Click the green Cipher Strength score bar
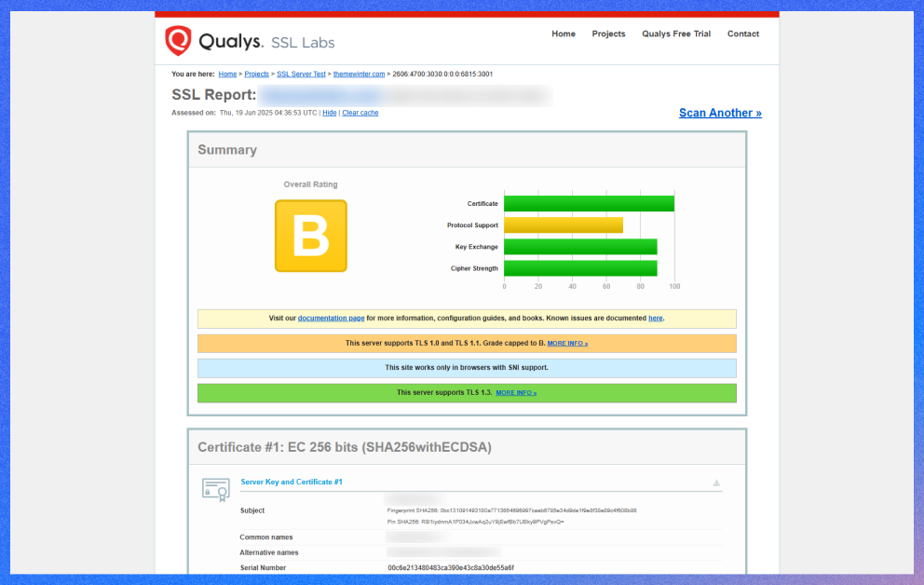The width and height of the screenshot is (924, 585). 580,268
